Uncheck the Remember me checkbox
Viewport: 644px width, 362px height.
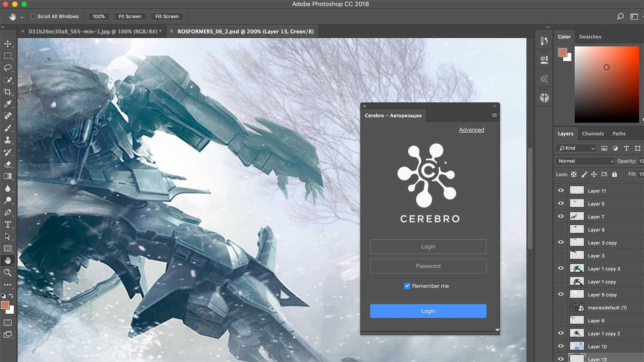(x=407, y=286)
